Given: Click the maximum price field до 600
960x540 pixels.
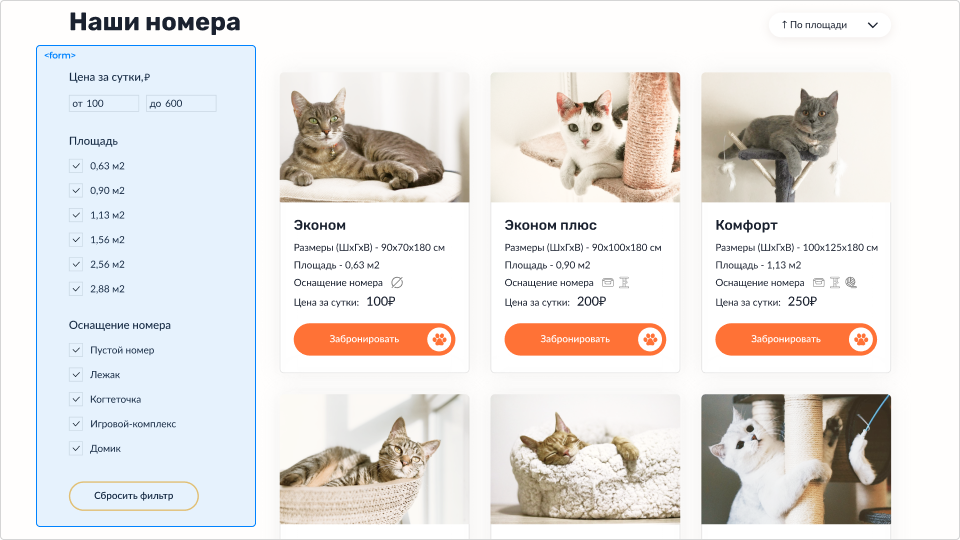Looking at the screenshot, I should point(181,103).
